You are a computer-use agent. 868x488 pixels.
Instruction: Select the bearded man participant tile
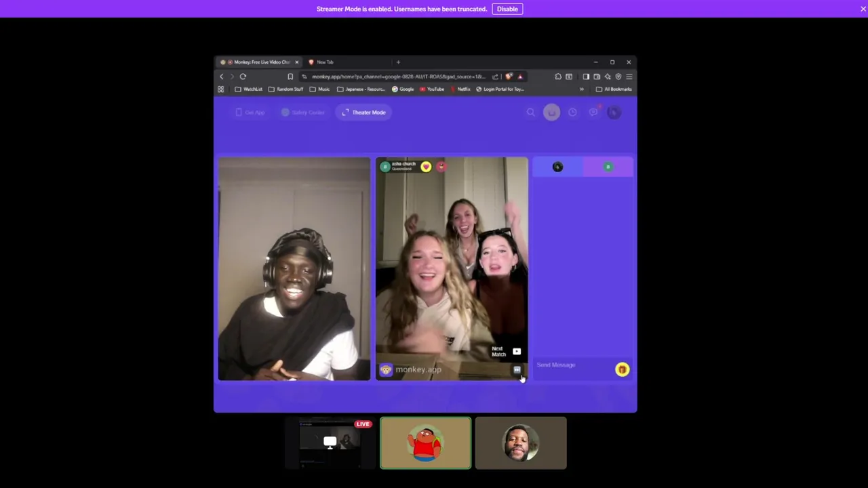[521, 443]
